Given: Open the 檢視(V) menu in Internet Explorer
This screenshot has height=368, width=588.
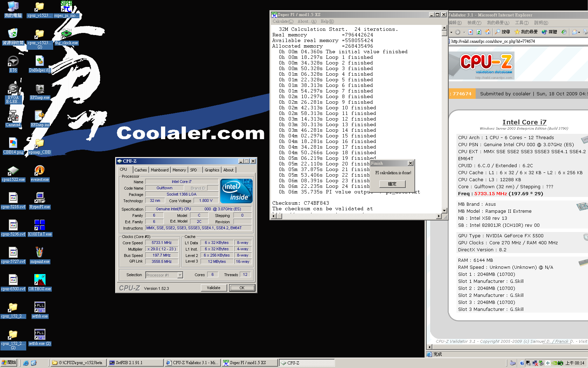Looking at the screenshot, I should [474, 23].
